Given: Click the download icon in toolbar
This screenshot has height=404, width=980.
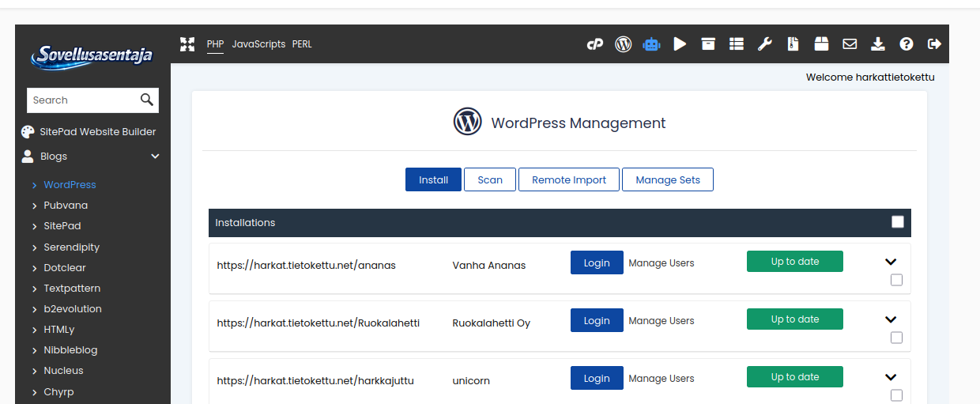Looking at the screenshot, I should [x=878, y=44].
